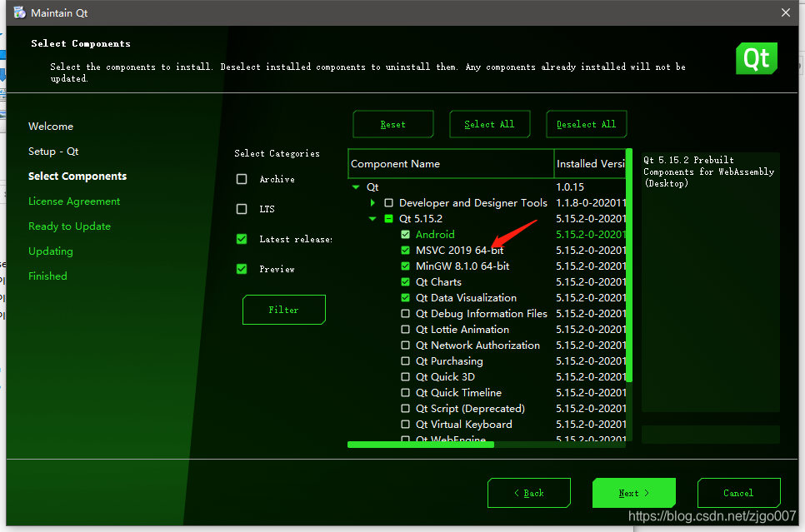Uncheck Qt Data Visualization component
The height and width of the screenshot is (532, 805).
[406, 297]
